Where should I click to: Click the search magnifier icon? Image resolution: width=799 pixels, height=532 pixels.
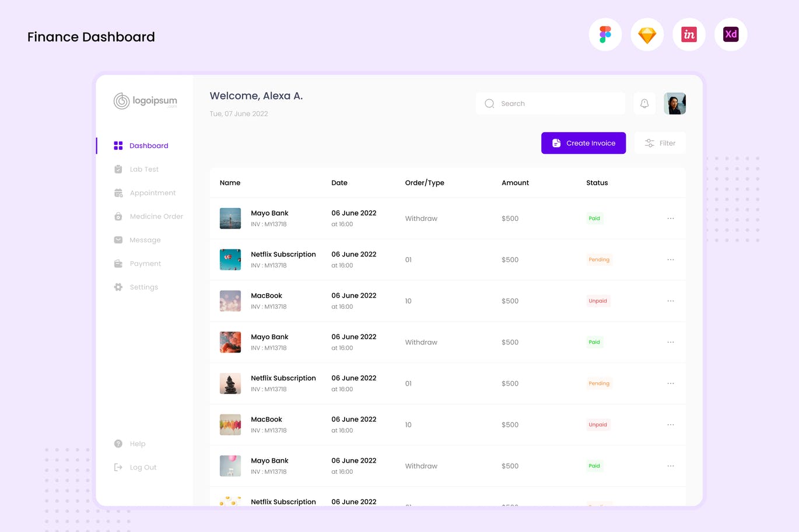489,103
